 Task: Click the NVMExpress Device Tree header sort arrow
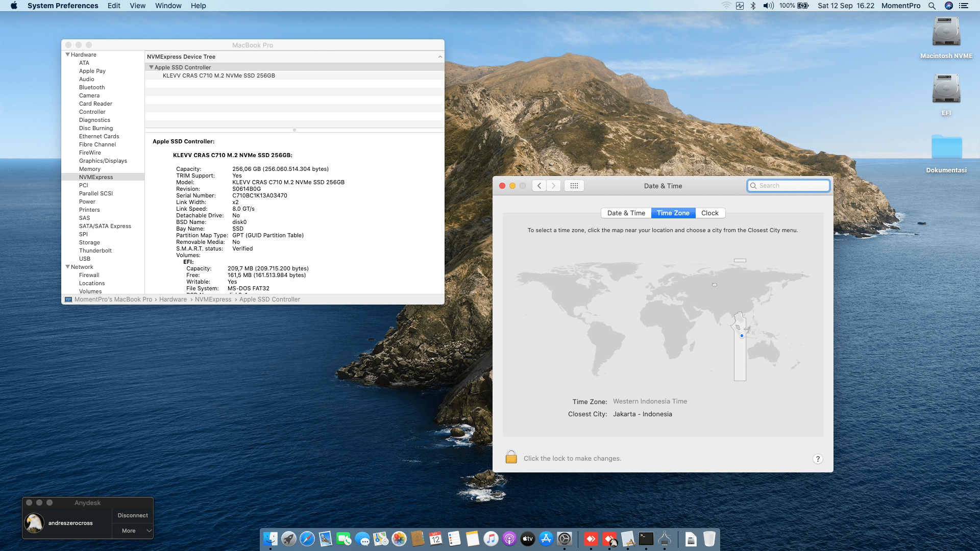pos(440,57)
